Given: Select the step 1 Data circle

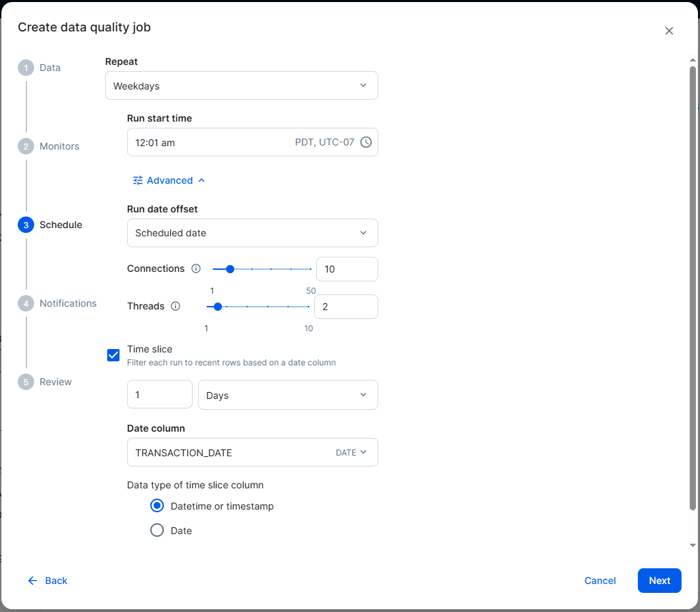Looking at the screenshot, I should point(26,68).
